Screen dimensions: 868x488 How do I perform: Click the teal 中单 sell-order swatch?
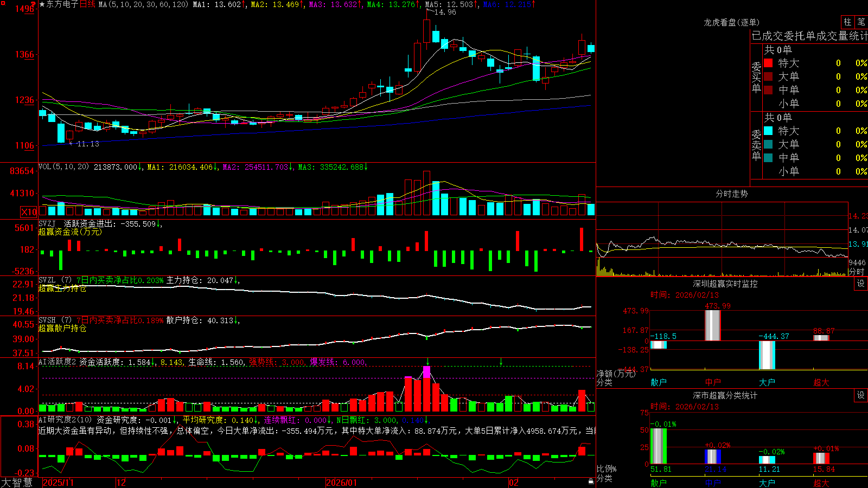click(768, 158)
